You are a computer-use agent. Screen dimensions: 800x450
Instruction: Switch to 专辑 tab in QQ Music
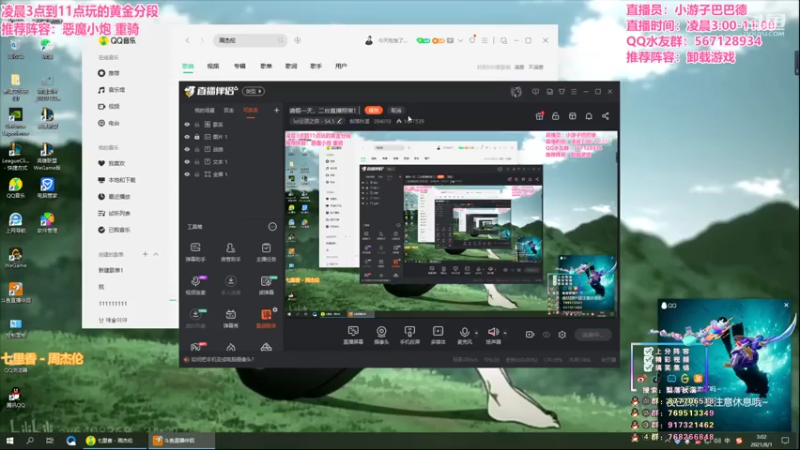(240, 66)
